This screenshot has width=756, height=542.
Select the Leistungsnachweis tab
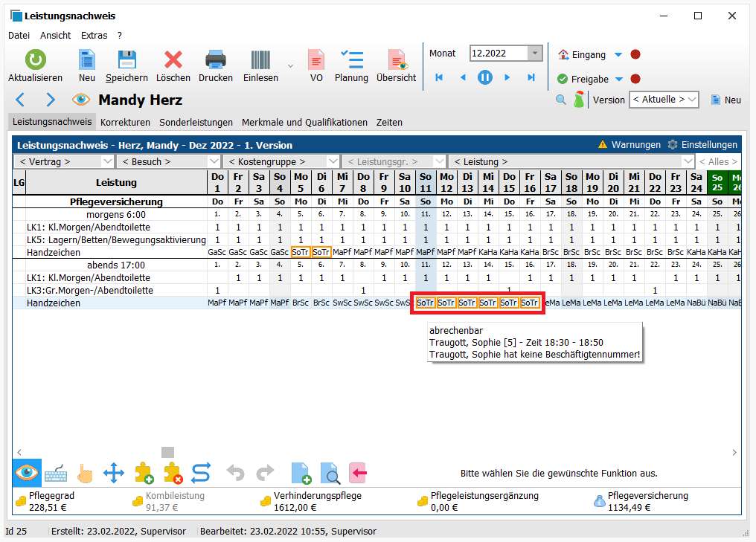pyautogui.click(x=52, y=121)
